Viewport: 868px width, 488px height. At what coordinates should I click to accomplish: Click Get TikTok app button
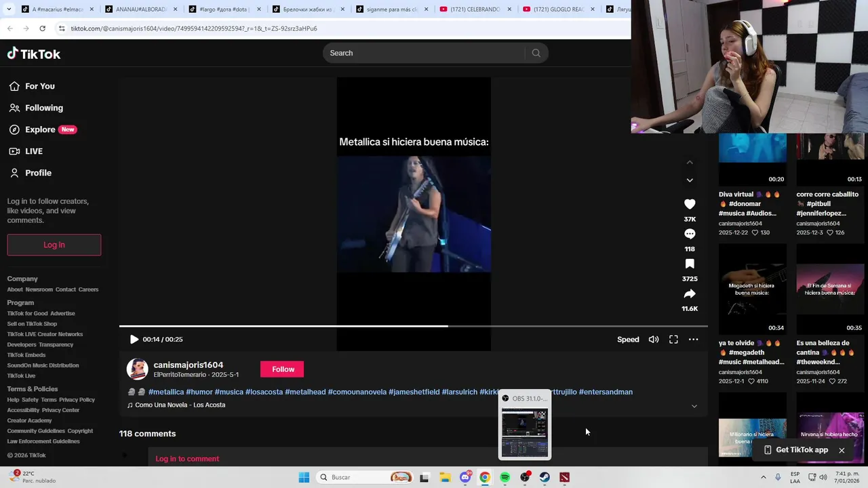click(795, 450)
